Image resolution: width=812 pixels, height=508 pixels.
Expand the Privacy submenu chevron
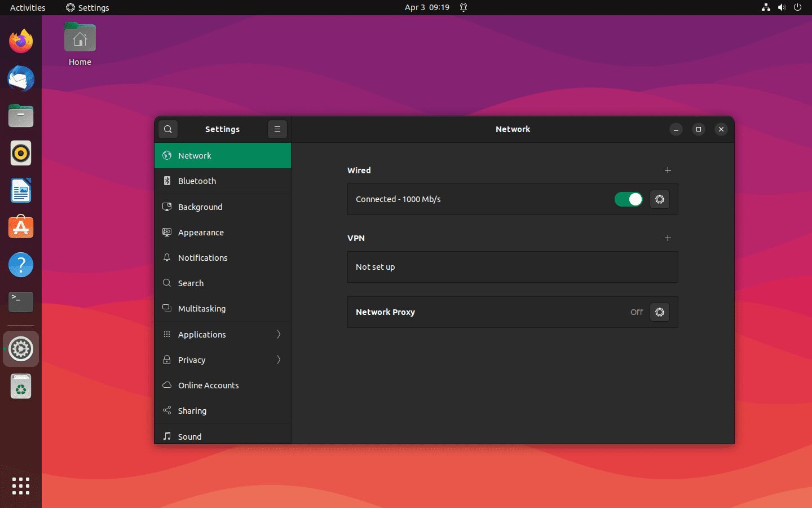[x=279, y=360]
